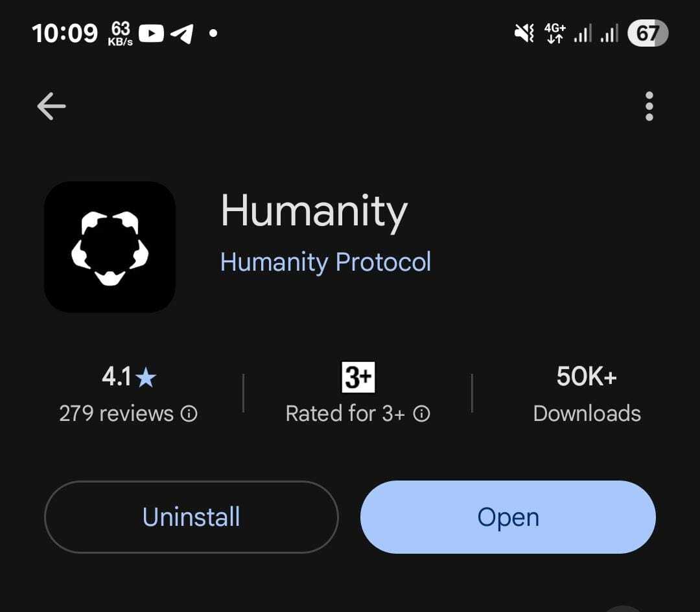This screenshot has height=612, width=700.
Task: Tap the battery indicator showing 67
Action: coord(647,34)
